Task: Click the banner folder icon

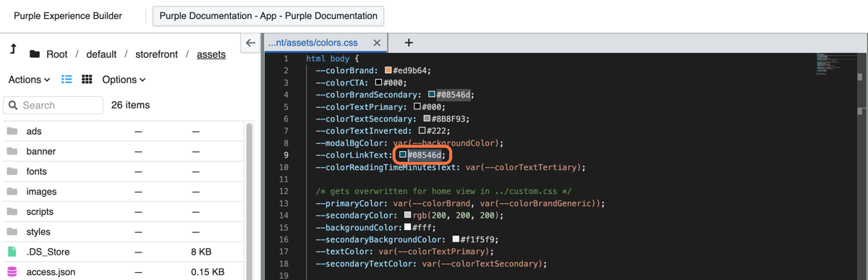Action: point(12,151)
